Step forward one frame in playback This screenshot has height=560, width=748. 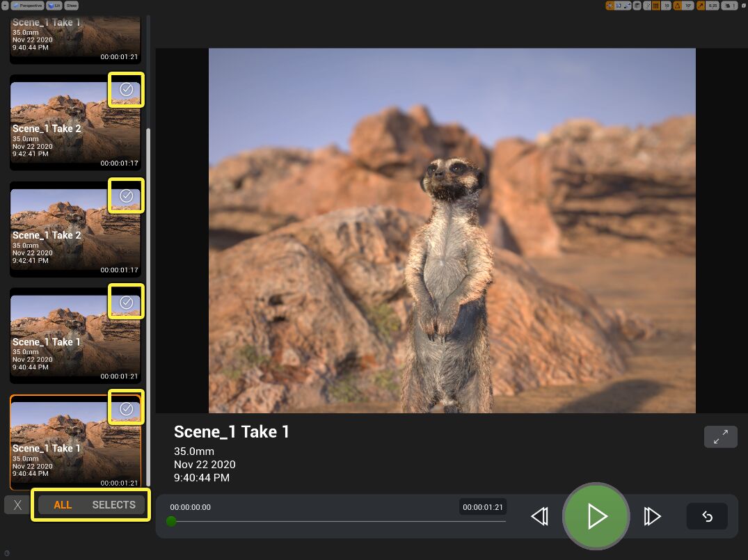pos(652,516)
